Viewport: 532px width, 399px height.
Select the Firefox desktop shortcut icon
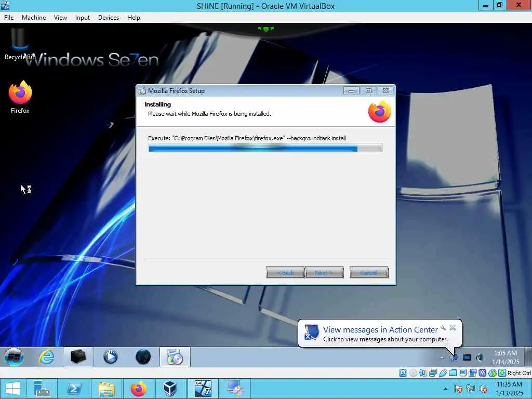click(x=20, y=97)
